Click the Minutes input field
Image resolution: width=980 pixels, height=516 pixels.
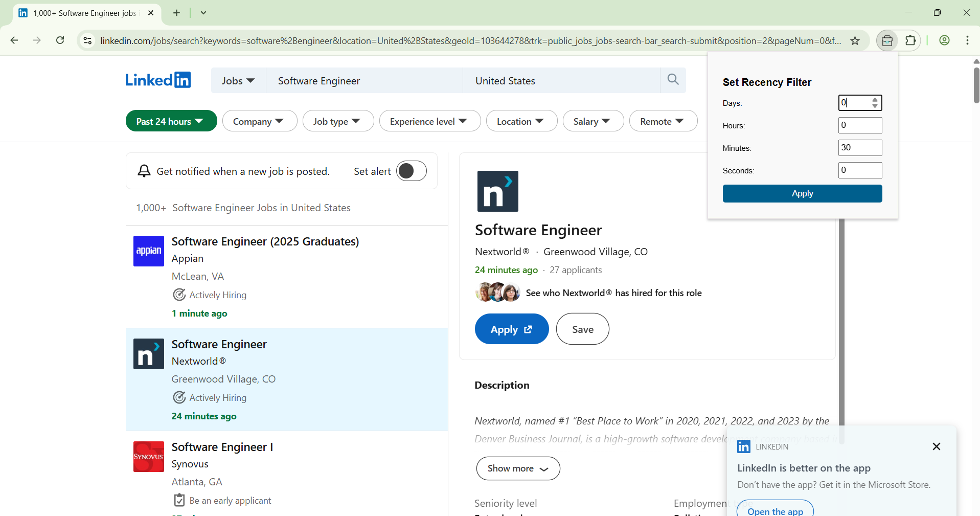pos(860,148)
